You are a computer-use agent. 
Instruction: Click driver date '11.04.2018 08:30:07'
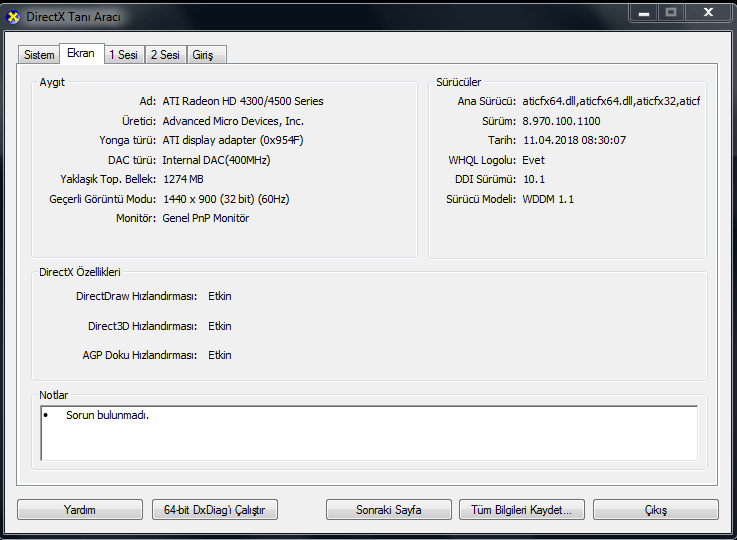(x=574, y=140)
